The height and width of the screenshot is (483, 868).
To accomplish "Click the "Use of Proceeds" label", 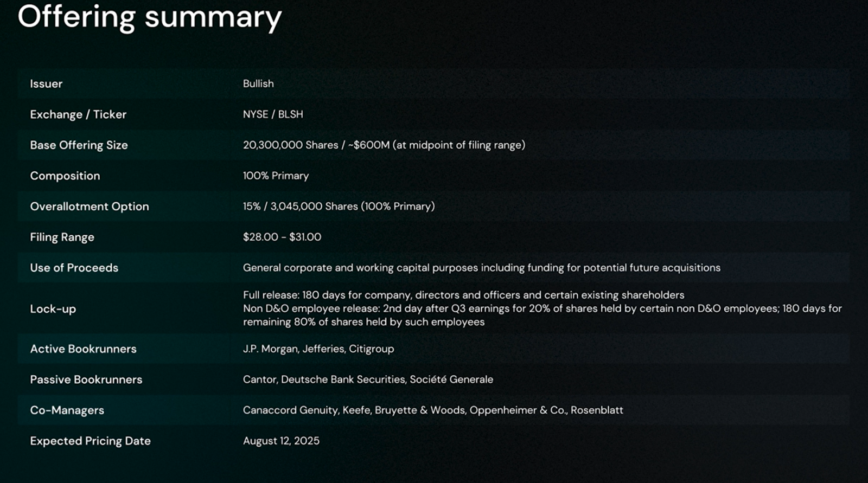I will pyautogui.click(x=74, y=268).
